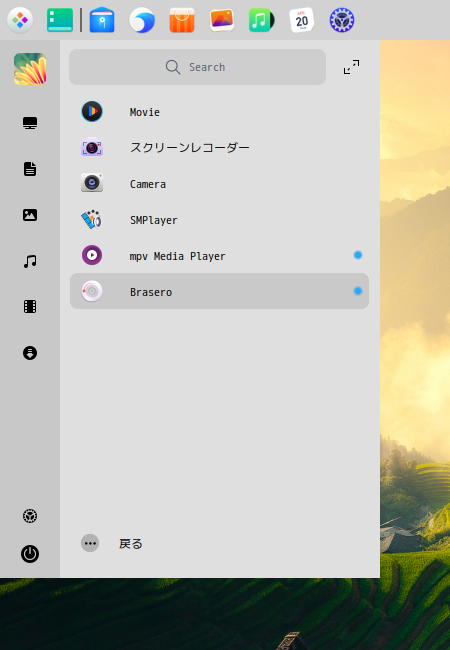Open the calendar icon in the dock
Image resolution: width=450 pixels, height=650 pixels.
tap(302, 20)
